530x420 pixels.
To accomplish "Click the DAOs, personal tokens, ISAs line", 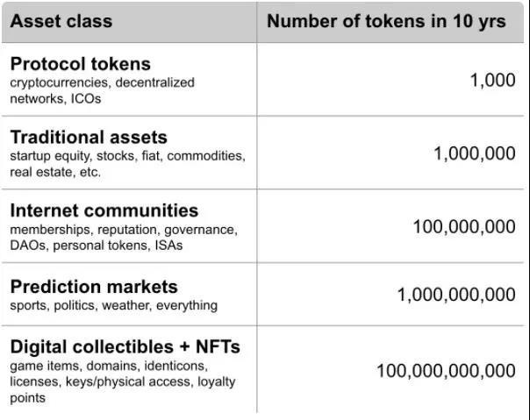I will click(97, 246).
